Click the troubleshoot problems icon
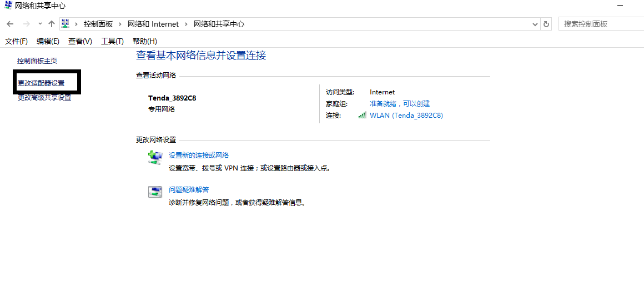Viewport: 644px width, 301px height. coord(155,192)
